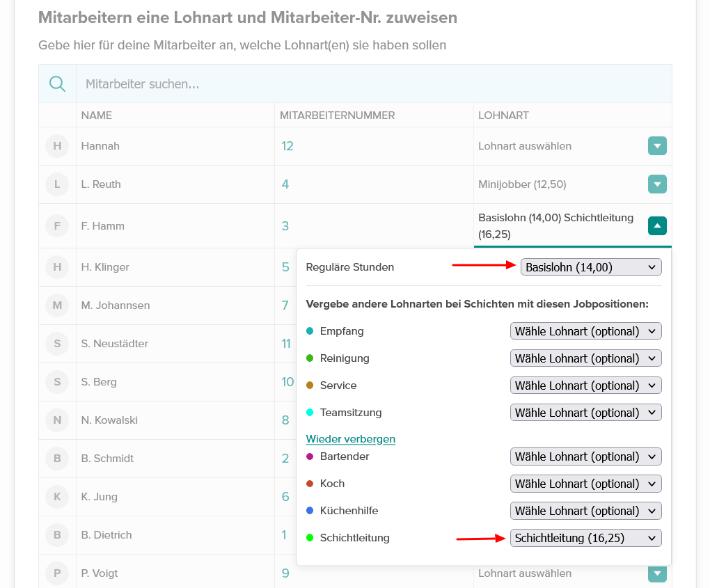710x588 pixels.
Task: Open Reguläre Stunden Basislohn select
Action: point(591,267)
